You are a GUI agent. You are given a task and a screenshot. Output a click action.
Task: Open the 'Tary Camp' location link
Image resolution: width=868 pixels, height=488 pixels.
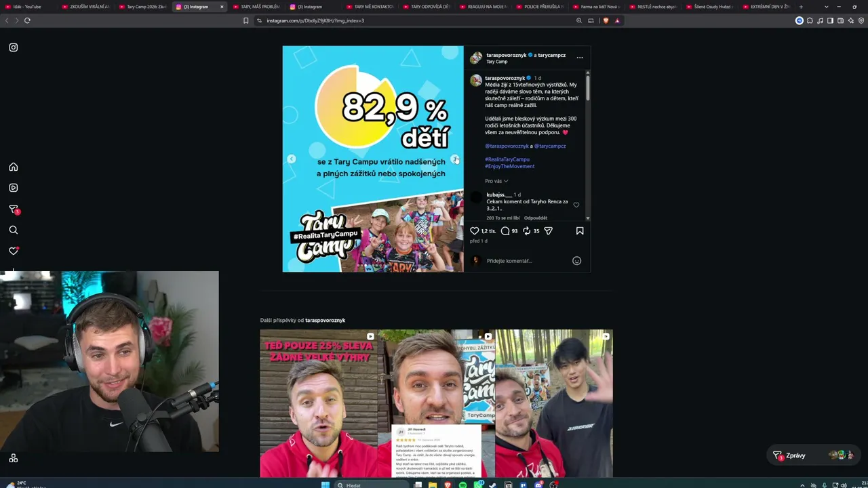point(497,62)
